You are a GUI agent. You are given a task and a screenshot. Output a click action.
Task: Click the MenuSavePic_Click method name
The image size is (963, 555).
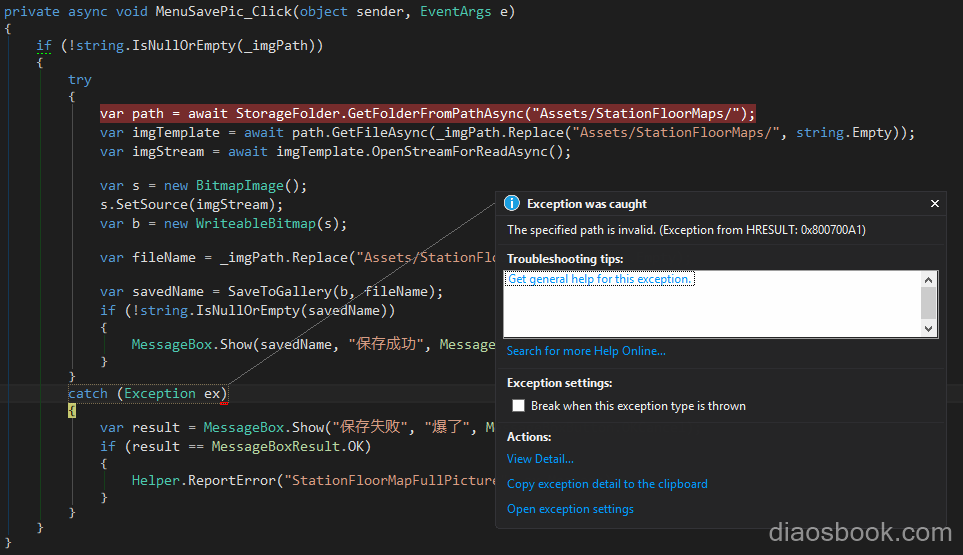tap(222, 12)
